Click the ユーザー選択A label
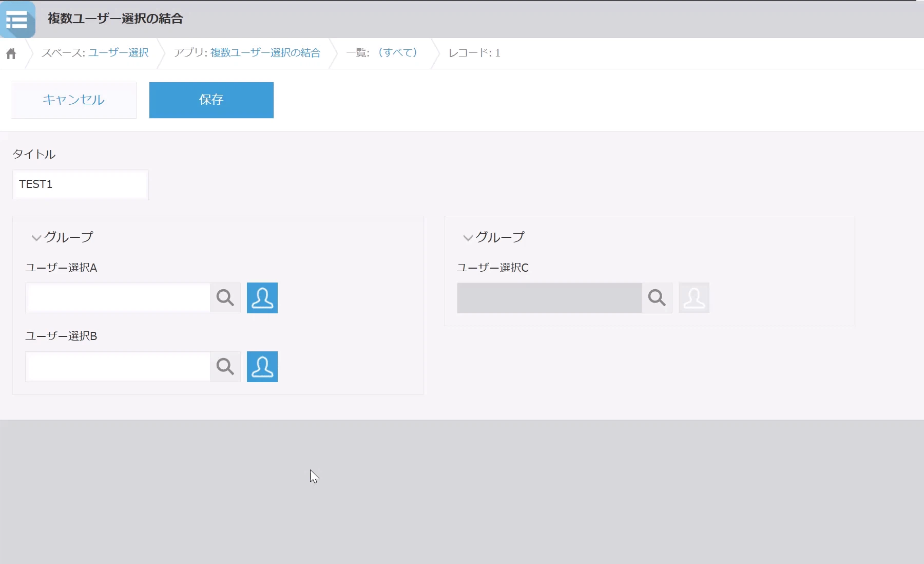Screen dimensions: 924x564 pos(61,268)
